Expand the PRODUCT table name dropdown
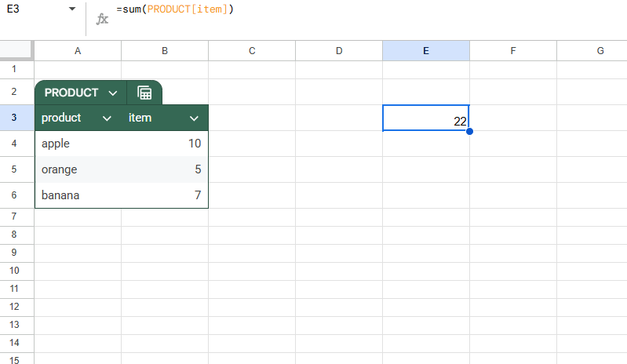Image resolution: width=627 pixels, height=364 pixels. (x=113, y=93)
